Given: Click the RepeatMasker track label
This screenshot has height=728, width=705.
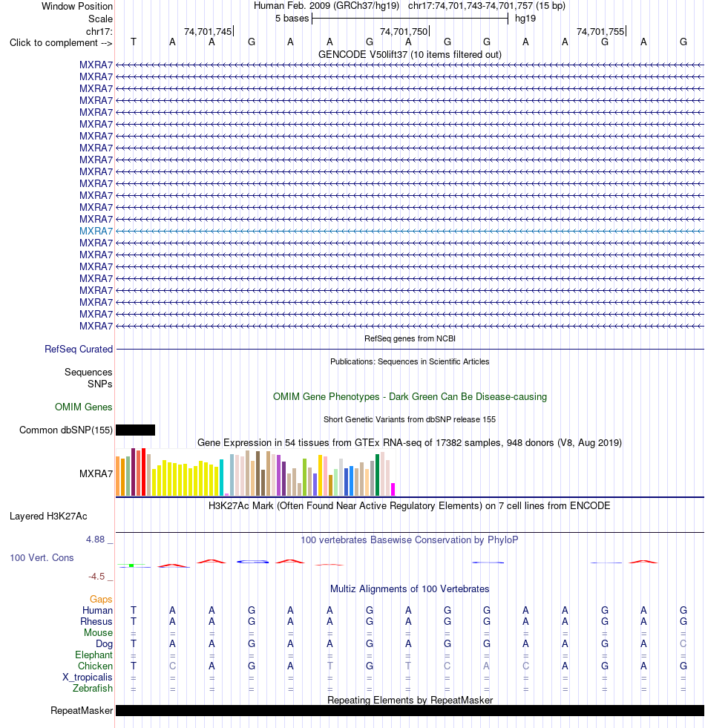Looking at the screenshot, I should tap(82, 711).
